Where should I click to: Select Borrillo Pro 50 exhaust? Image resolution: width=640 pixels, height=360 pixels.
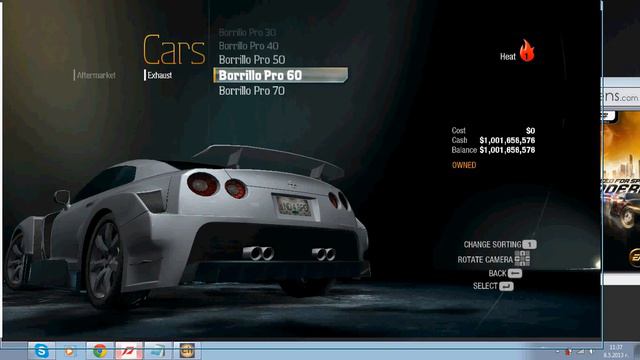[x=252, y=60]
